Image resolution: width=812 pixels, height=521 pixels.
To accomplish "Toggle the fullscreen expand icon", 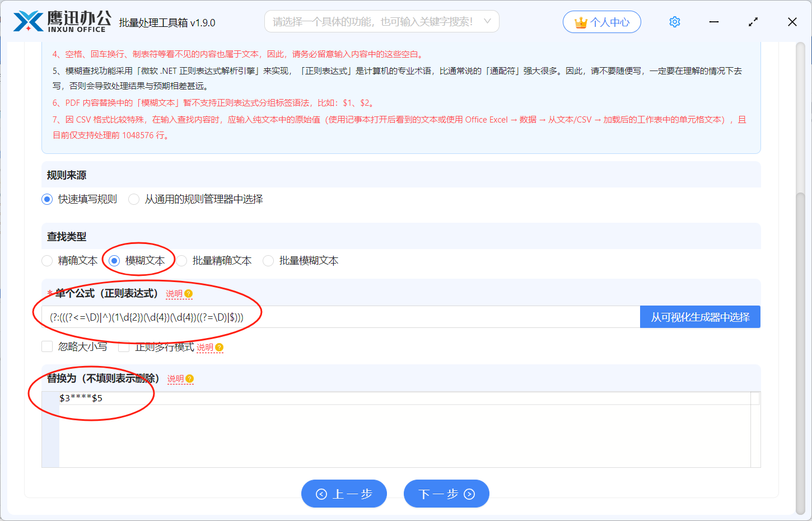I will pyautogui.click(x=753, y=21).
